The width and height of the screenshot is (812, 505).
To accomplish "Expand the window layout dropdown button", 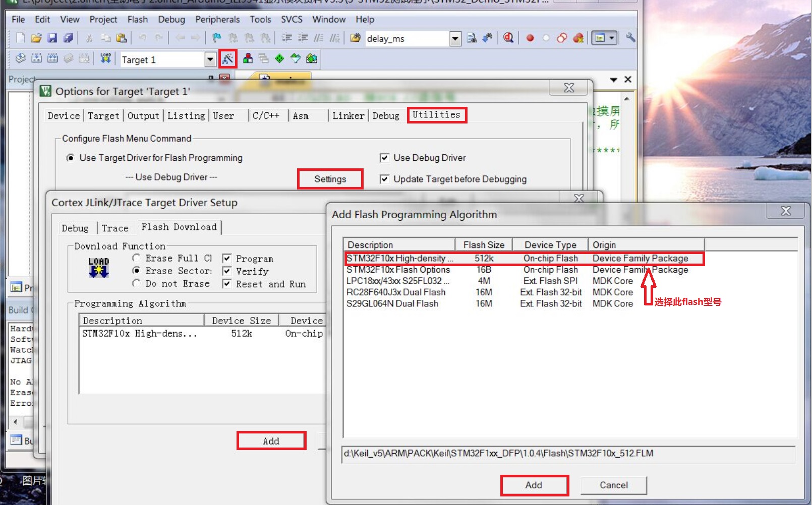I will tap(612, 38).
